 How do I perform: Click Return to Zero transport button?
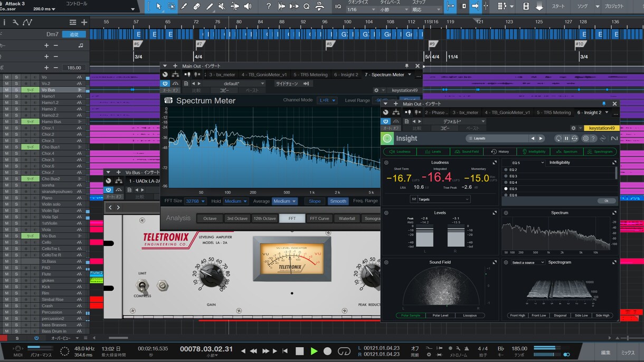[x=286, y=351]
